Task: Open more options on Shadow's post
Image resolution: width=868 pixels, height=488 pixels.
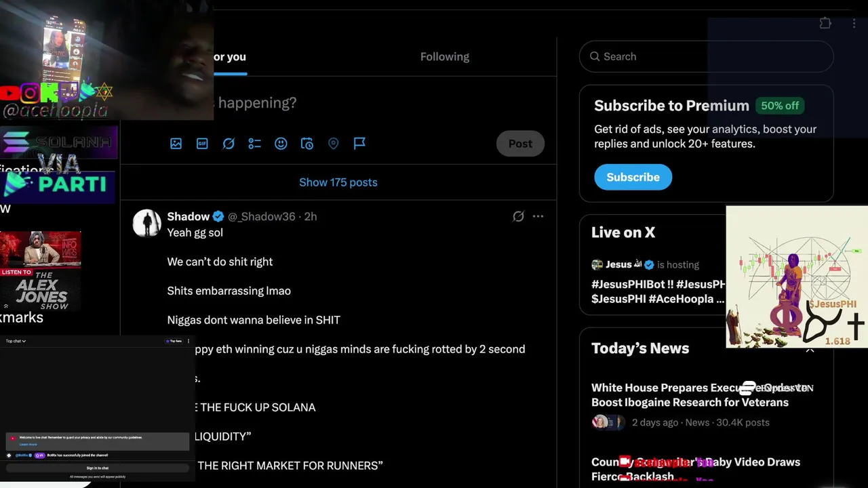Action: [538, 216]
